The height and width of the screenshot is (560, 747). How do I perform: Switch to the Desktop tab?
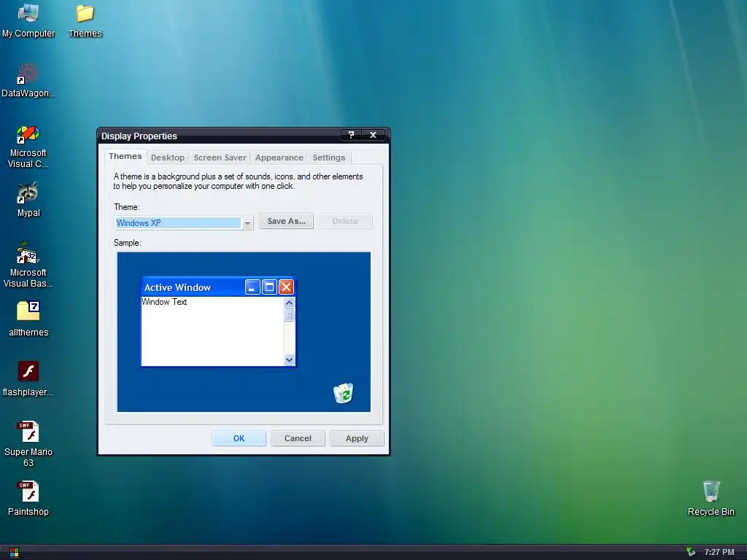(x=168, y=157)
